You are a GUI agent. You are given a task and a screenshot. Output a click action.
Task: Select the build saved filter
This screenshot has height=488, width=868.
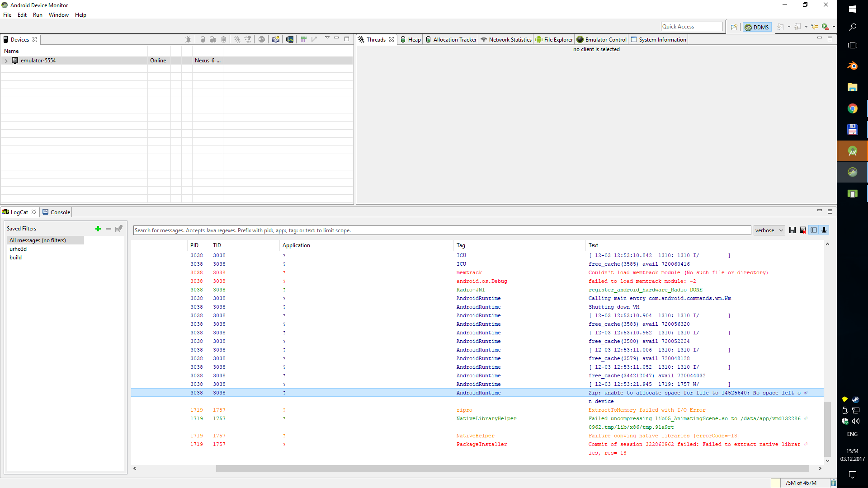coord(15,258)
